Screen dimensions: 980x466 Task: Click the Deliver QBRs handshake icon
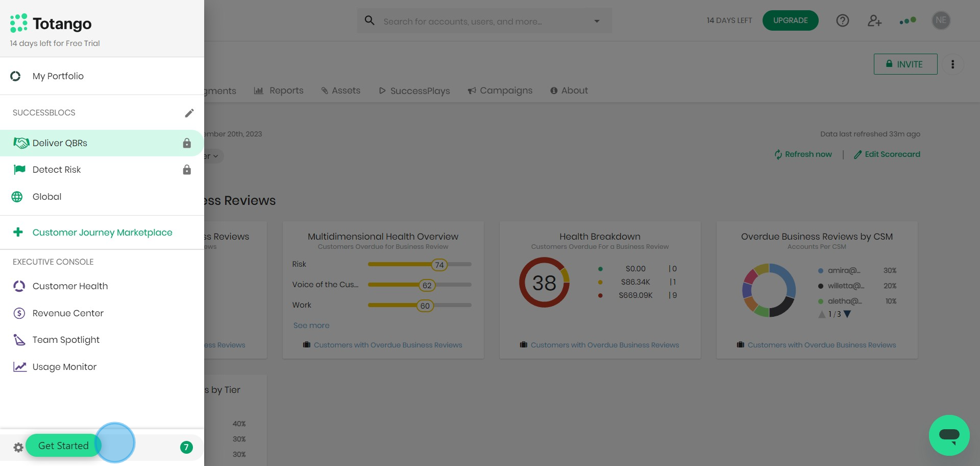pos(21,143)
